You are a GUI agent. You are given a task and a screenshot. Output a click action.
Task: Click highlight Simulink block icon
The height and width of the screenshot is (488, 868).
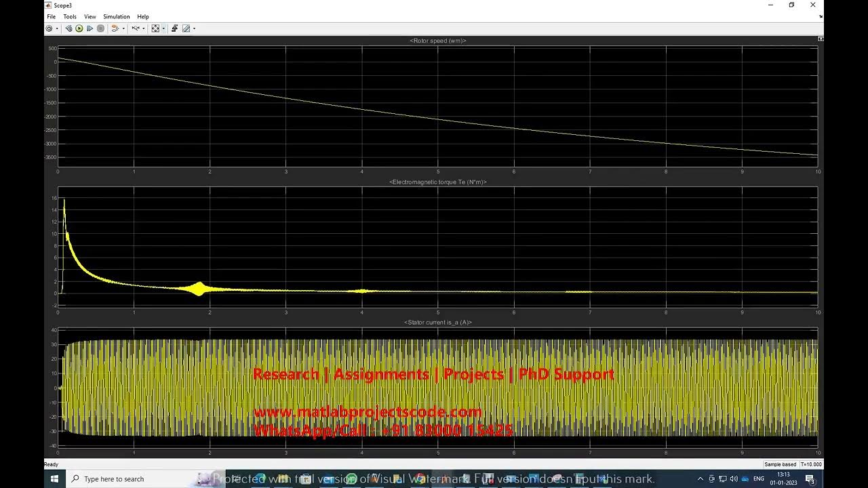(115, 28)
